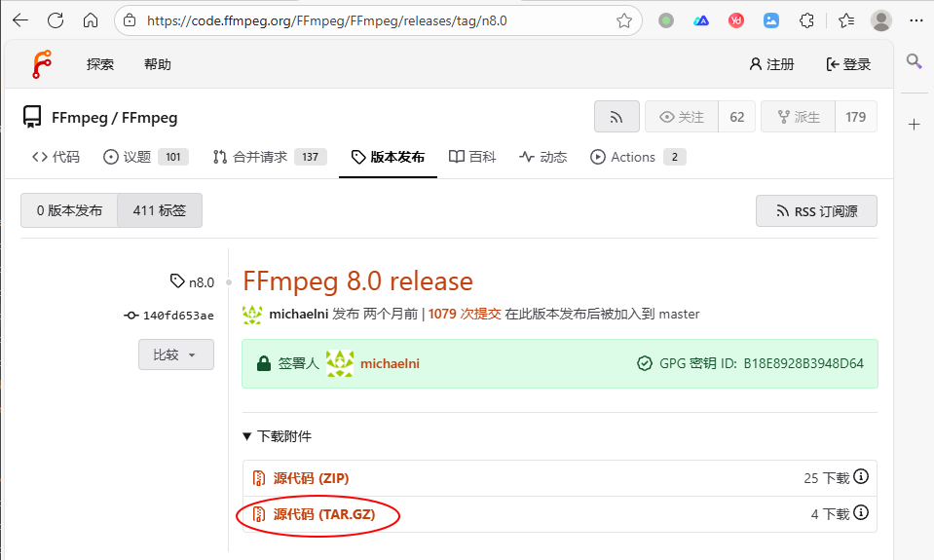Open the FFmpeg 8.0 release title

click(x=358, y=281)
